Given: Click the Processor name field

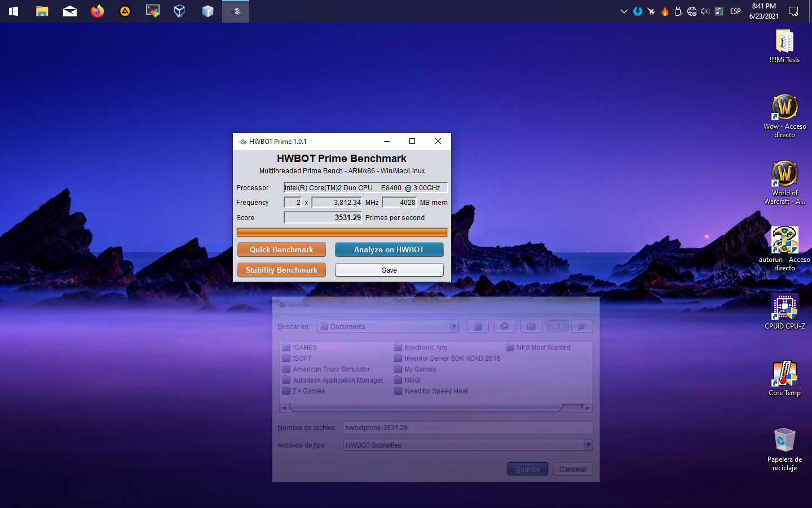Looking at the screenshot, I should click(365, 187).
